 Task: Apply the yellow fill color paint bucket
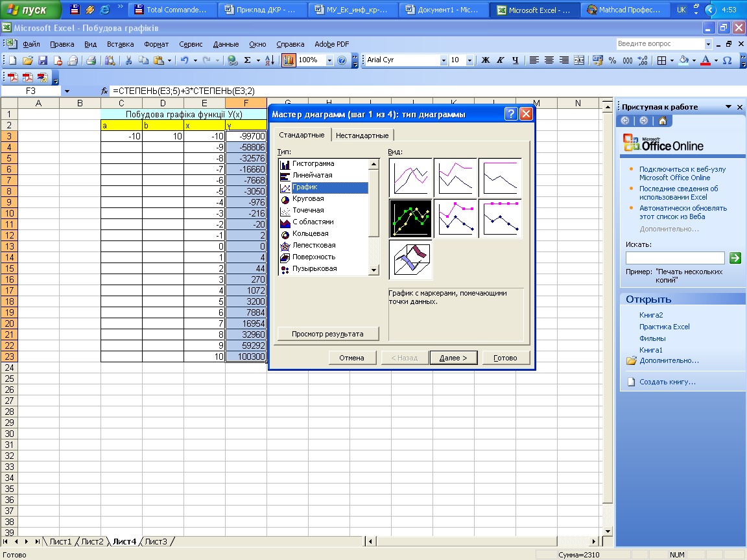683,60
